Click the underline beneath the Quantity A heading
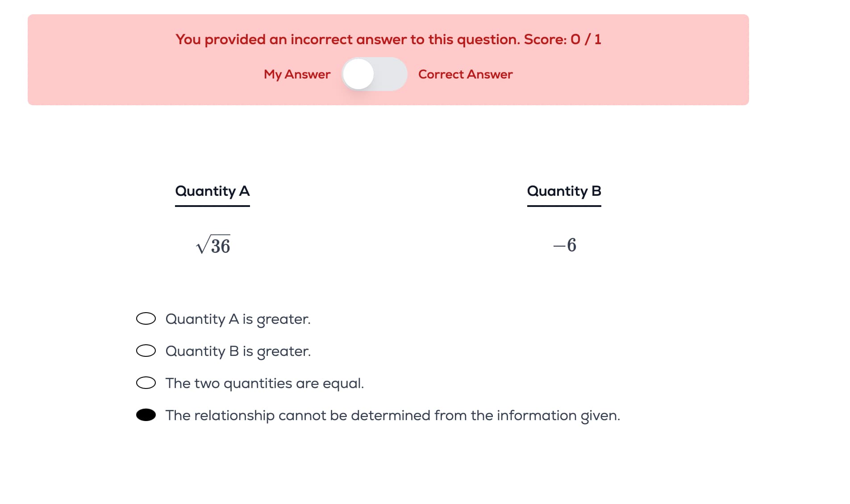Viewport: 850px width, 504px height. coord(212,206)
